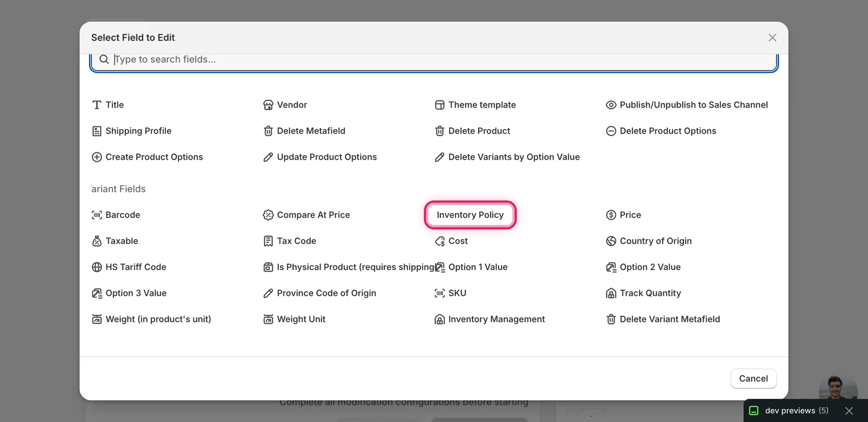Click the Barcode icon
Screen dimensions: 868x422
97,215
